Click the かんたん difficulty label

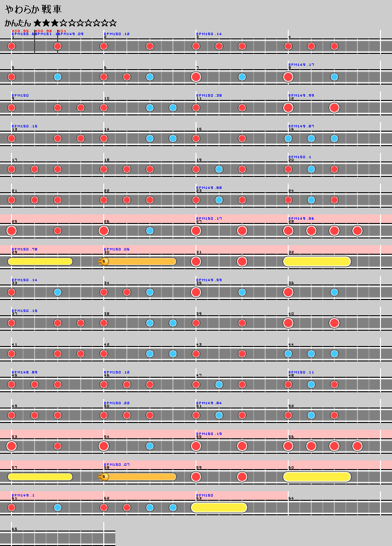pos(18,23)
